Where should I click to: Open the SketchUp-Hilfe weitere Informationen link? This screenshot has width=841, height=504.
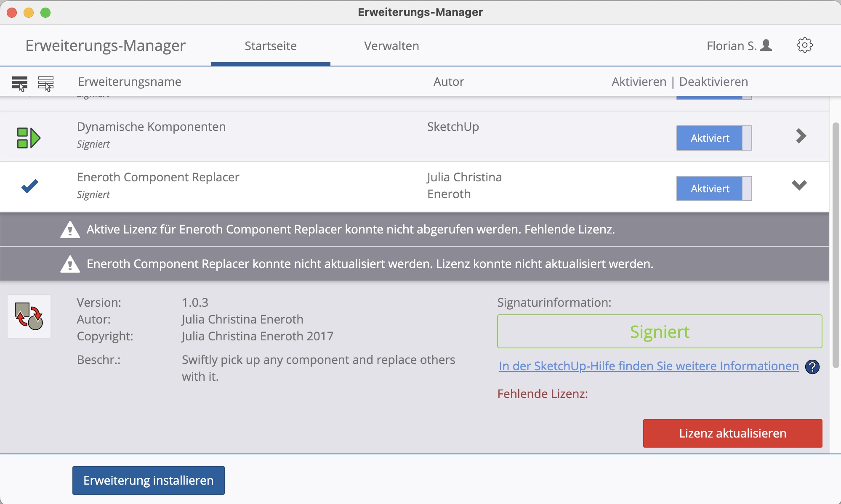[648, 366]
